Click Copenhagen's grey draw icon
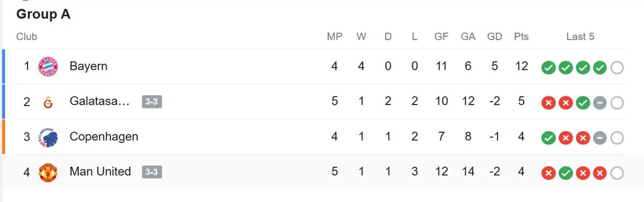 600,138
